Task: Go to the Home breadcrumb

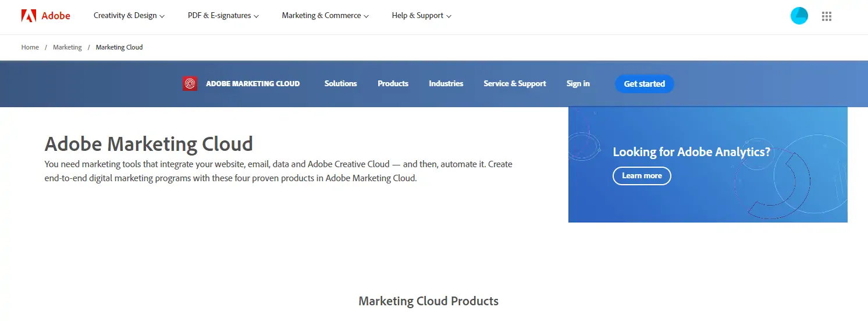Action: pos(30,47)
